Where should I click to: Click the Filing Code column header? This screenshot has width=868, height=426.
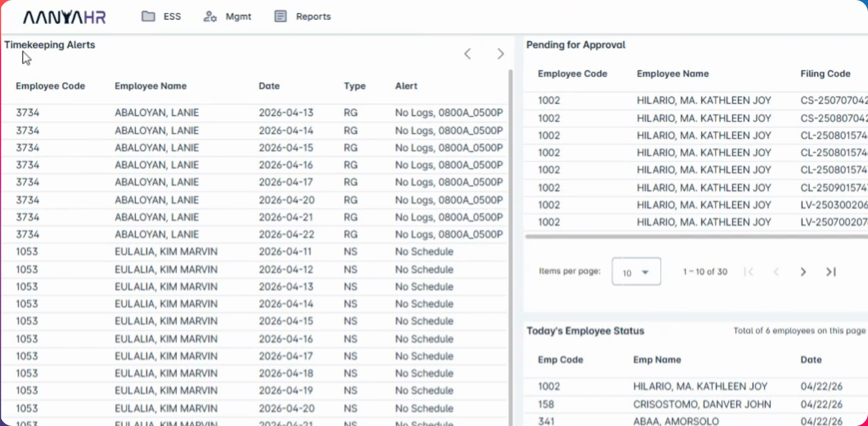825,74
